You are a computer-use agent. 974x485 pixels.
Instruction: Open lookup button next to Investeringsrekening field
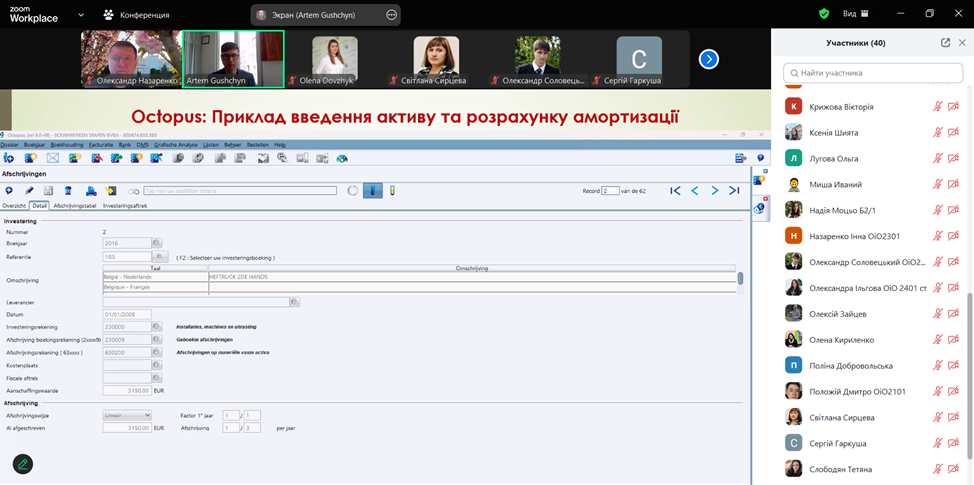click(x=157, y=327)
